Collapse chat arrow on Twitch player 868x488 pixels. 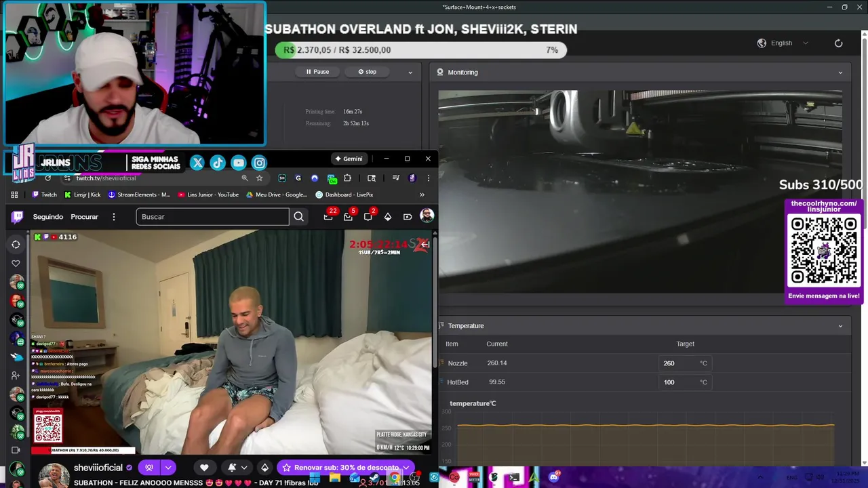tap(425, 244)
